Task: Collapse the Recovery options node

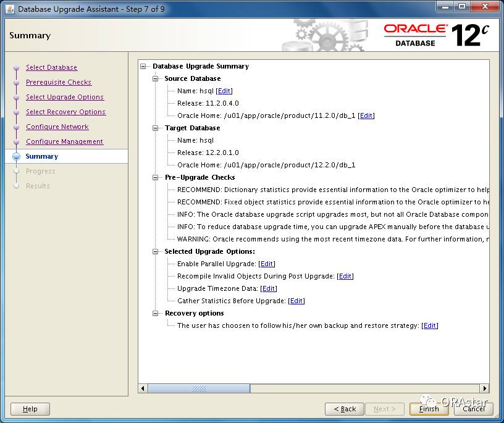Action: tap(156, 314)
